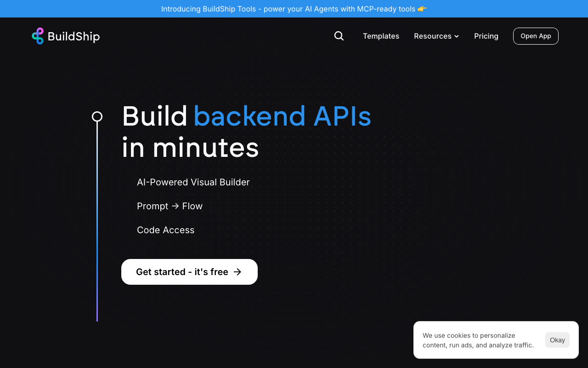The width and height of the screenshot is (588, 368).
Task: Click the circle marker atop the vertical timeline
Action: (x=97, y=116)
